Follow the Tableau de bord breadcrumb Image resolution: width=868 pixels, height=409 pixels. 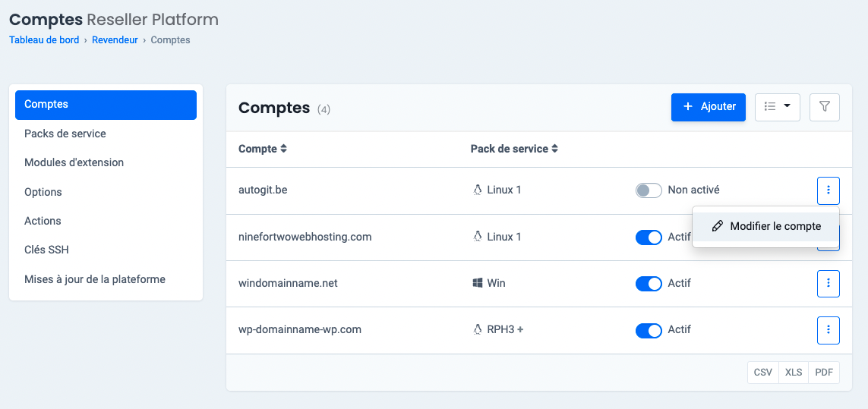coord(44,40)
